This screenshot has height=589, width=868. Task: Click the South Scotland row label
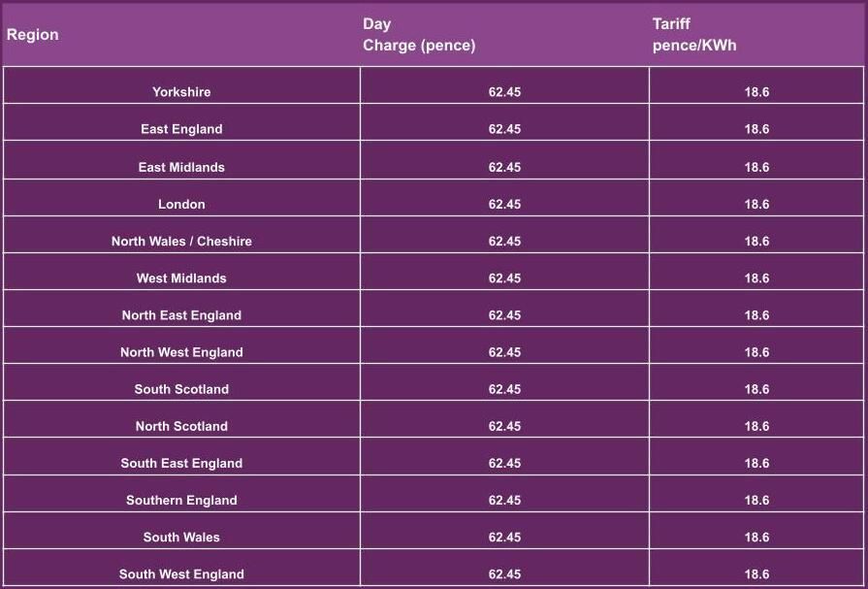click(x=181, y=389)
